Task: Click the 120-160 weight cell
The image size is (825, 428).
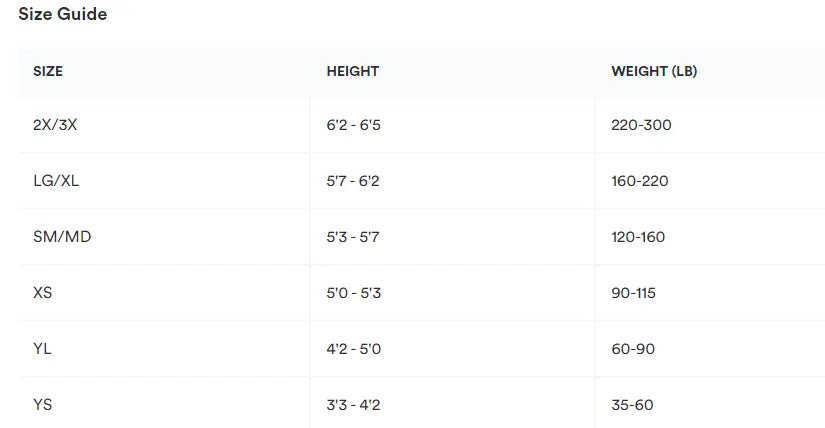Action: click(638, 237)
